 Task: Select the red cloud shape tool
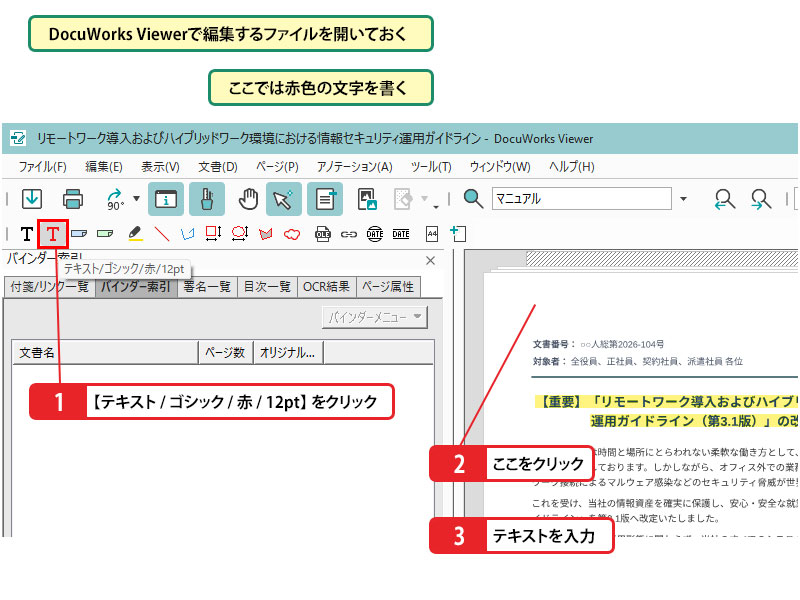pyautogui.click(x=292, y=234)
